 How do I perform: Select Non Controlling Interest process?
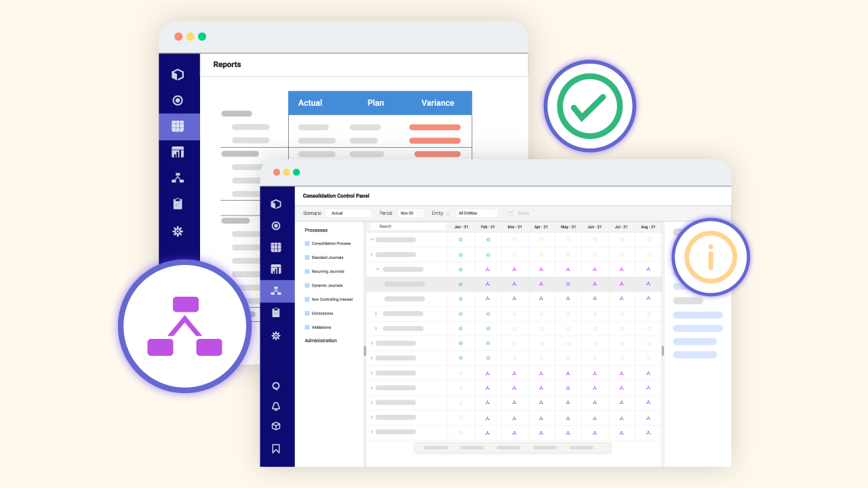[329, 300]
